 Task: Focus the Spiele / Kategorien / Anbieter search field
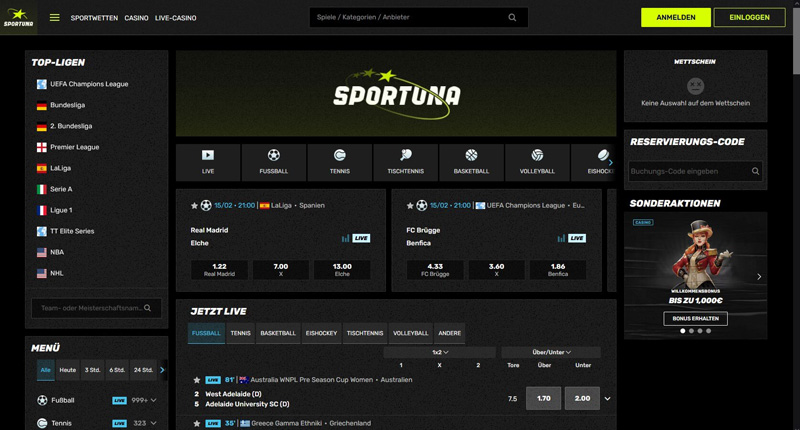[418, 17]
